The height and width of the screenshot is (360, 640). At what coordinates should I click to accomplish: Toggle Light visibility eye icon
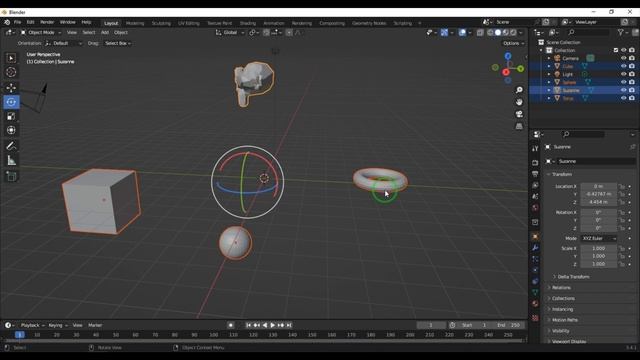(623, 74)
